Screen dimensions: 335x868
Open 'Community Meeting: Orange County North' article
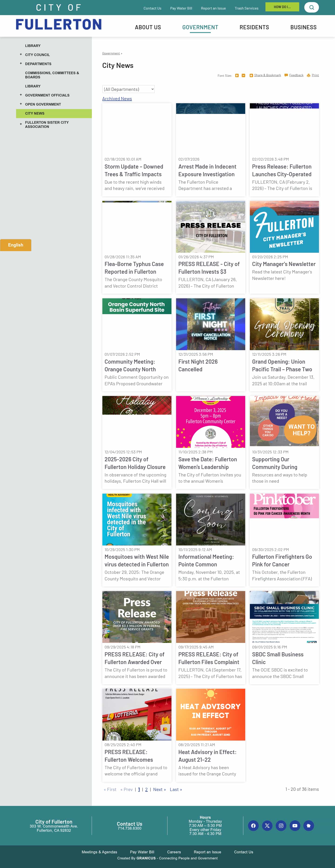pyautogui.click(x=130, y=366)
